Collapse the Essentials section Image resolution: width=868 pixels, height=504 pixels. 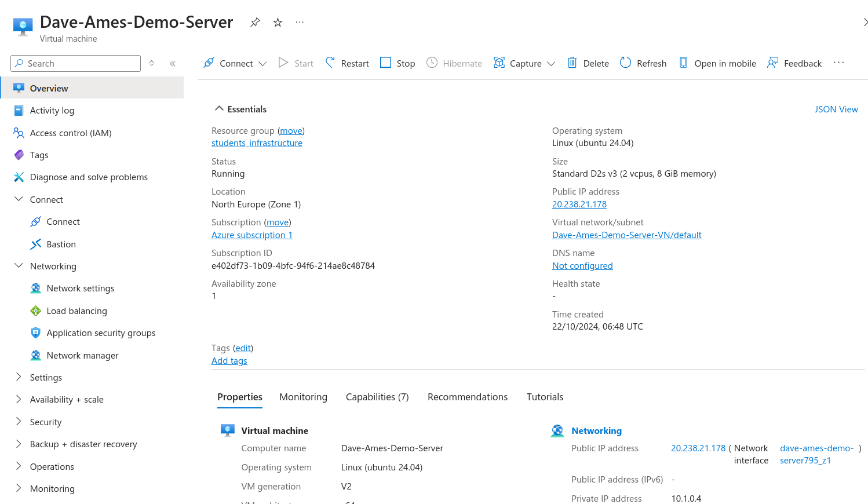coord(219,108)
